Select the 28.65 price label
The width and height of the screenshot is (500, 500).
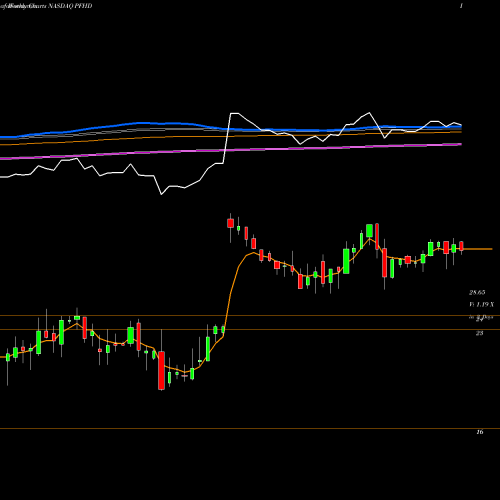(477, 293)
